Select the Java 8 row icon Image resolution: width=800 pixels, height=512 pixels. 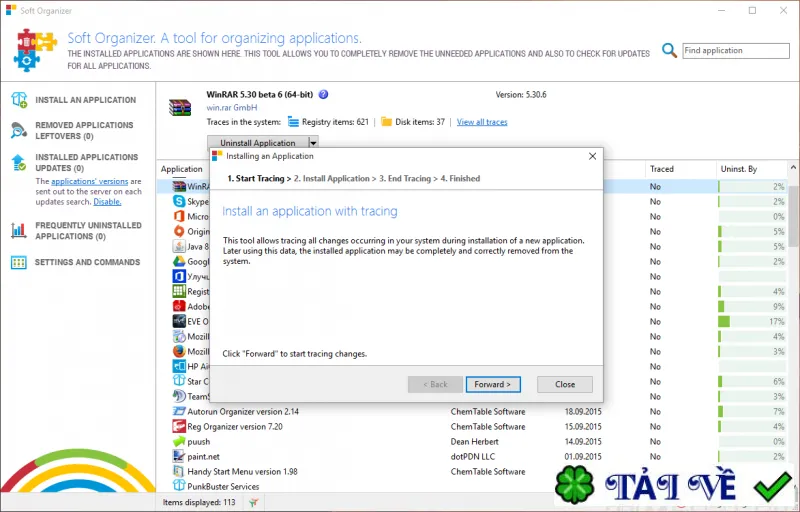point(179,246)
